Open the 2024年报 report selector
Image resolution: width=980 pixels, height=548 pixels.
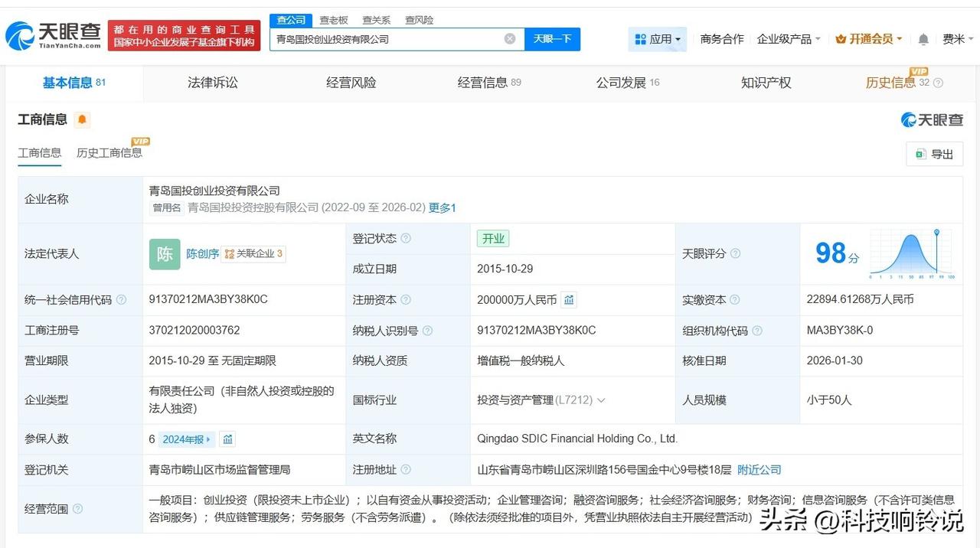pos(187,439)
